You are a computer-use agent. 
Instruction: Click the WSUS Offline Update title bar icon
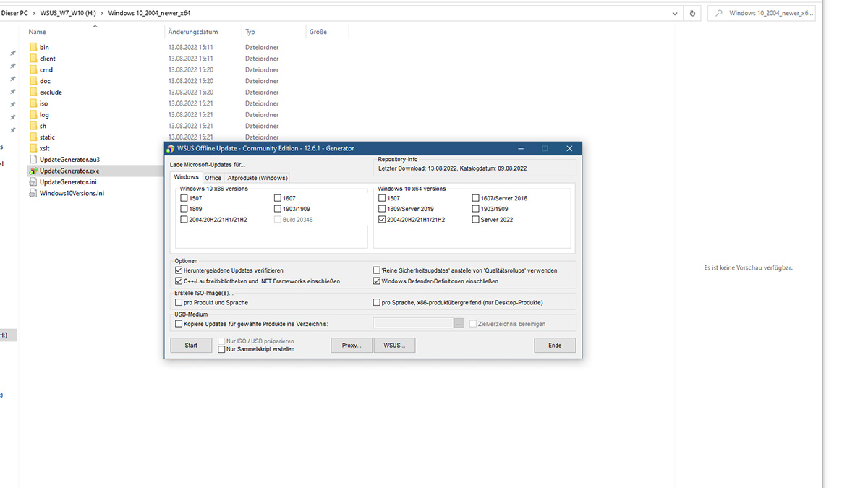click(x=171, y=148)
